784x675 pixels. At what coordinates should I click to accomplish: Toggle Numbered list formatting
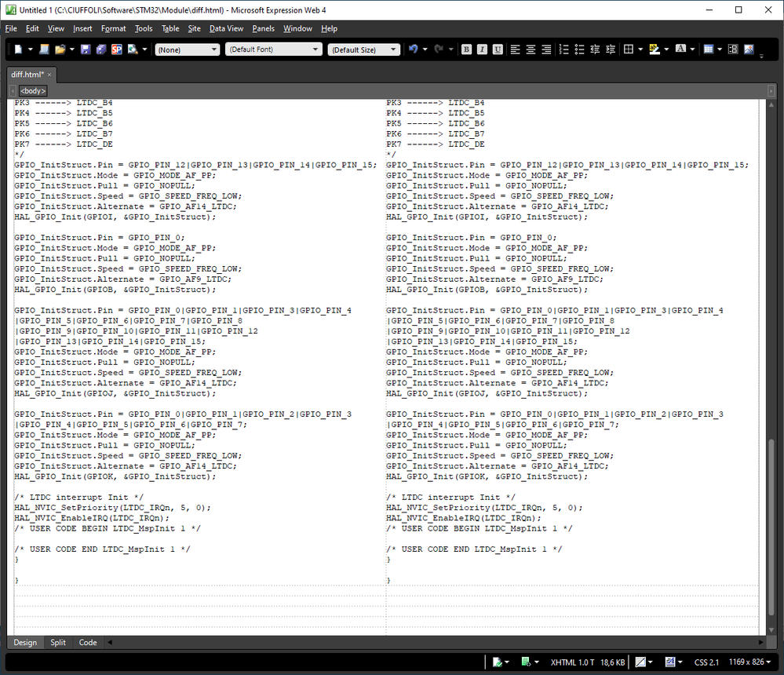pyautogui.click(x=563, y=49)
